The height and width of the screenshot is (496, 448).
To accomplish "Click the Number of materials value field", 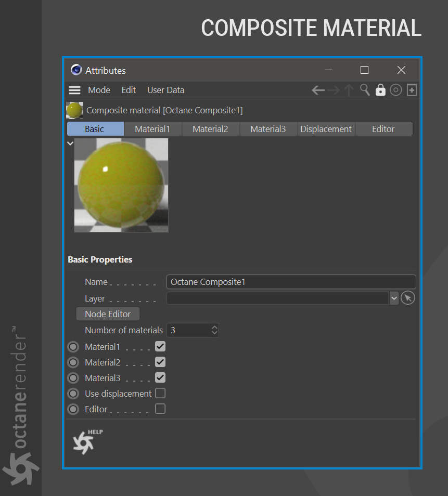I will [189, 330].
